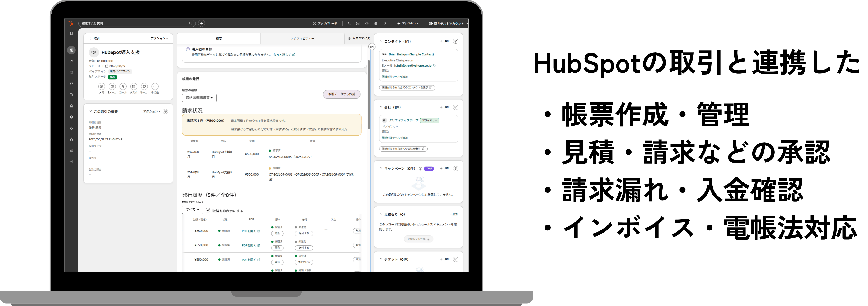Open the database icon in the sidebar

71,117
